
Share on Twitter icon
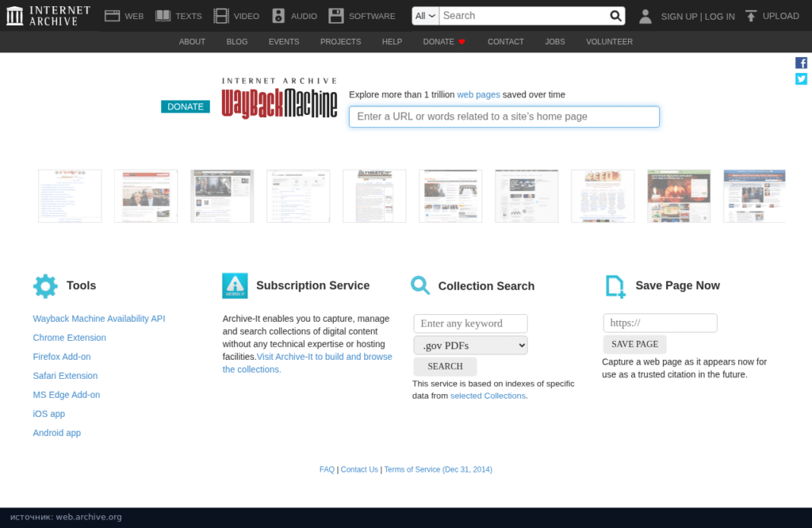click(801, 78)
